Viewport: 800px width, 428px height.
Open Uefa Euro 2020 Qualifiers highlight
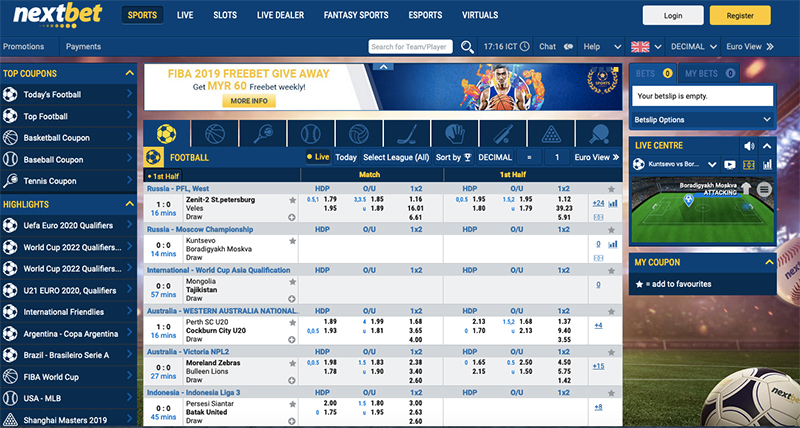pyautogui.click(x=68, y=225)
